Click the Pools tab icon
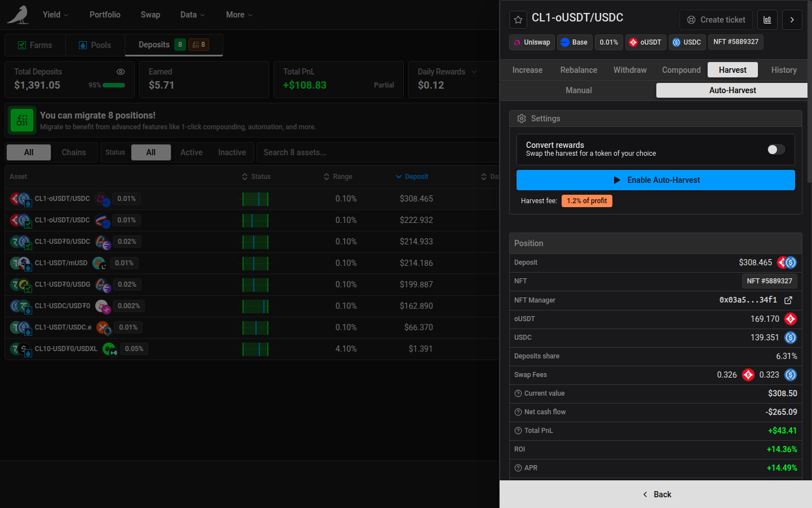812x508 pixels. [x=83, y=45]
